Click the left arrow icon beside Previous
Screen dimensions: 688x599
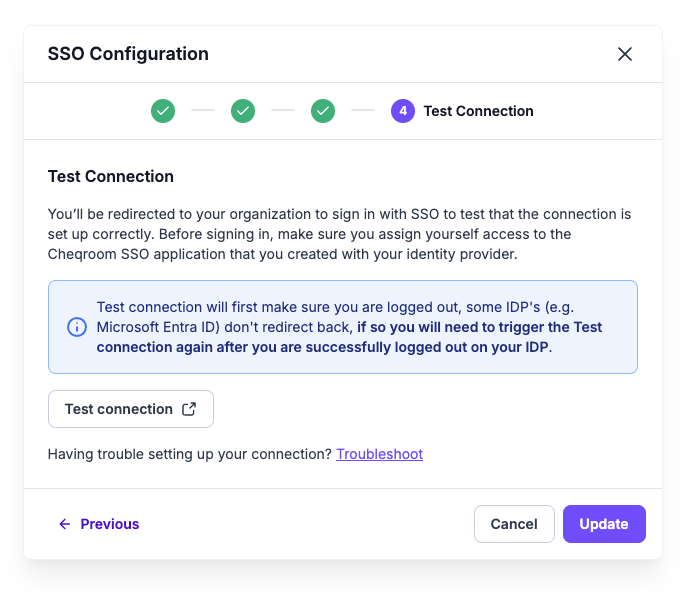click(x=65, y=524)
